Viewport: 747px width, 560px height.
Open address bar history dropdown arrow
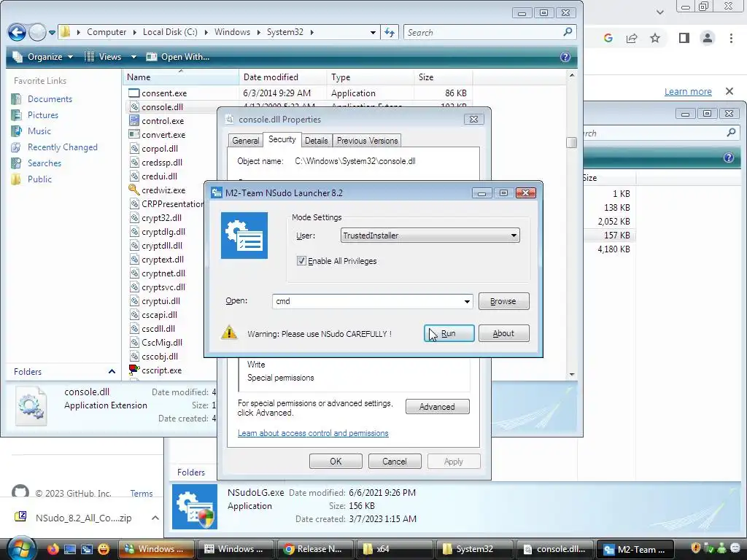tap(373, 32)
